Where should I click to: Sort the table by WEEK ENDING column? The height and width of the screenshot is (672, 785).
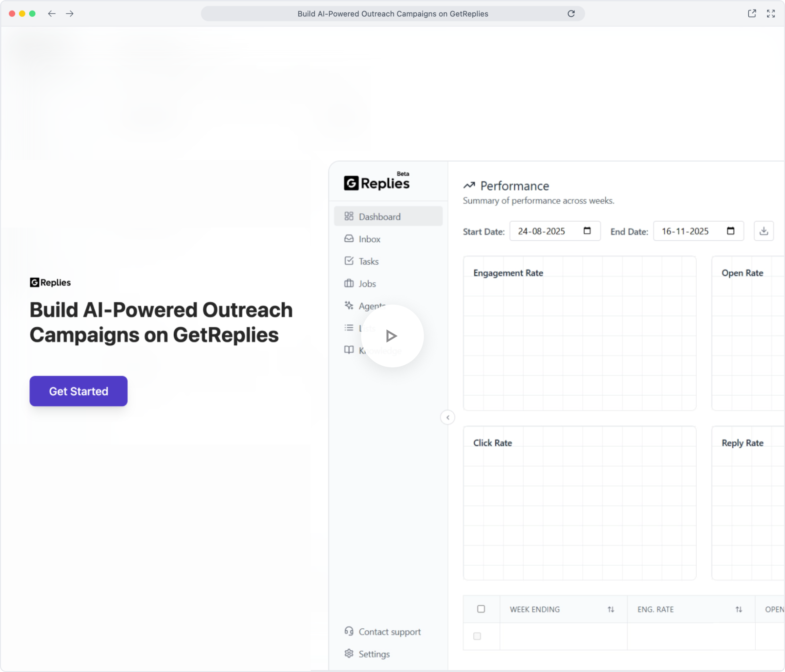tap(611, 609)
